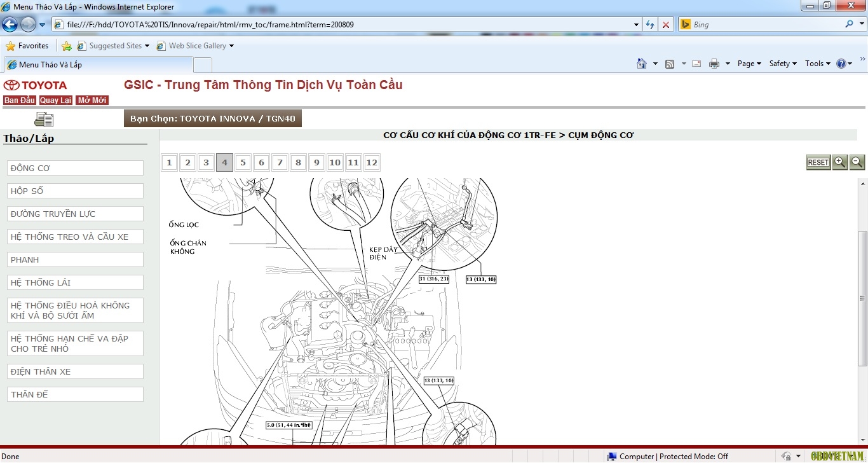
Task: Click the zoom out magnifier icon
Action: (857, 162)
